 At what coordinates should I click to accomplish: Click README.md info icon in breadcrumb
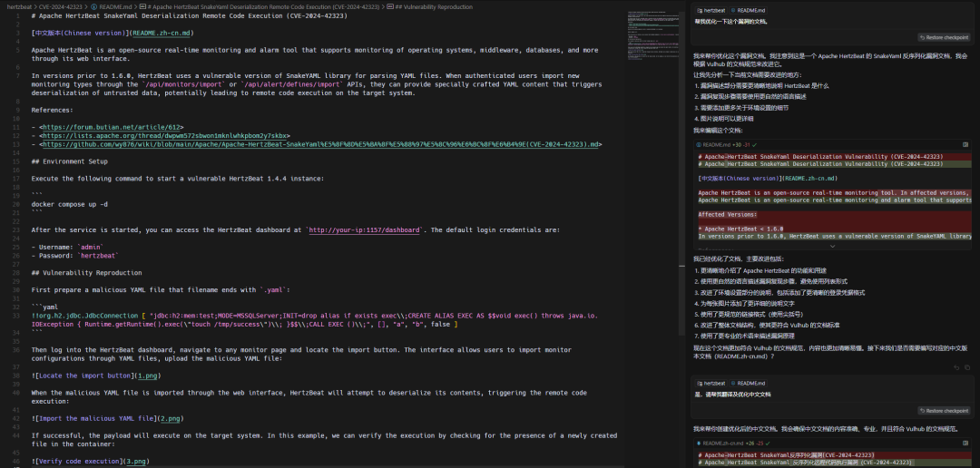click(x=93, y=7)
